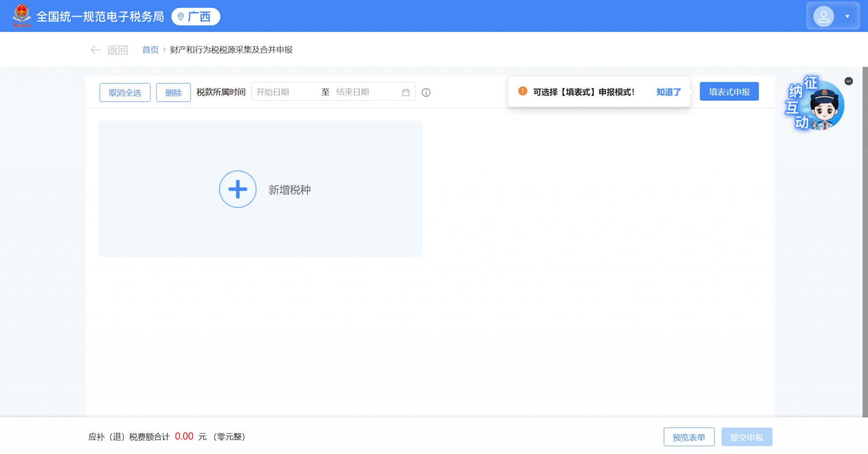Toggle selection off using 取消全选

[125, 92]
